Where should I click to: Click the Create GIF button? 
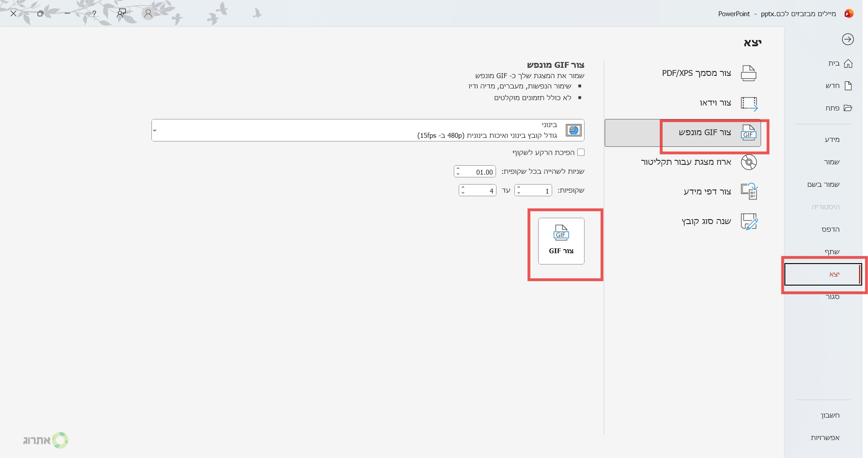coord(561,241)
